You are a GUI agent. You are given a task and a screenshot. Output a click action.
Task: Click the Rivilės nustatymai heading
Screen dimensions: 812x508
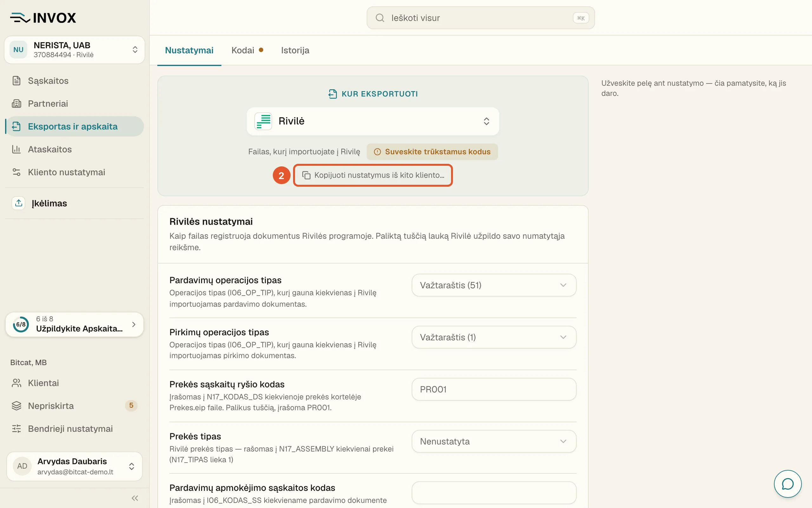tap(211, 222)
